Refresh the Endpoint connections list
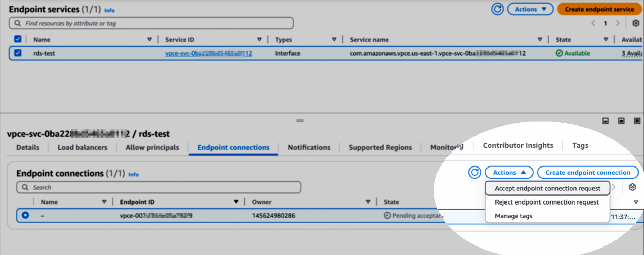The width and height of the screenshot is (644, 255). 475,173
